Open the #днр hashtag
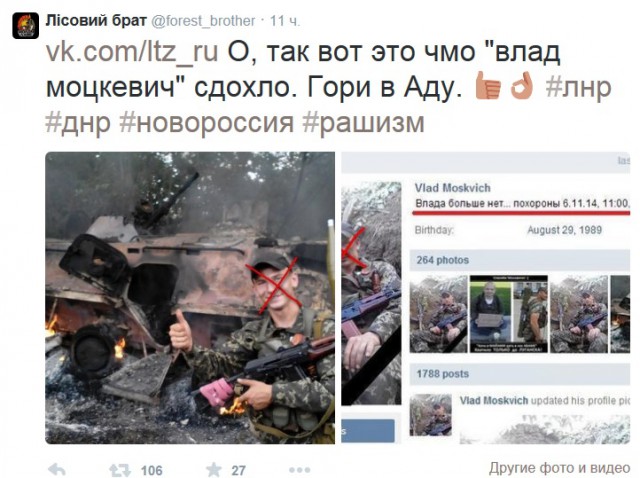This screenshot has height=478, width=640. (78, 122)
